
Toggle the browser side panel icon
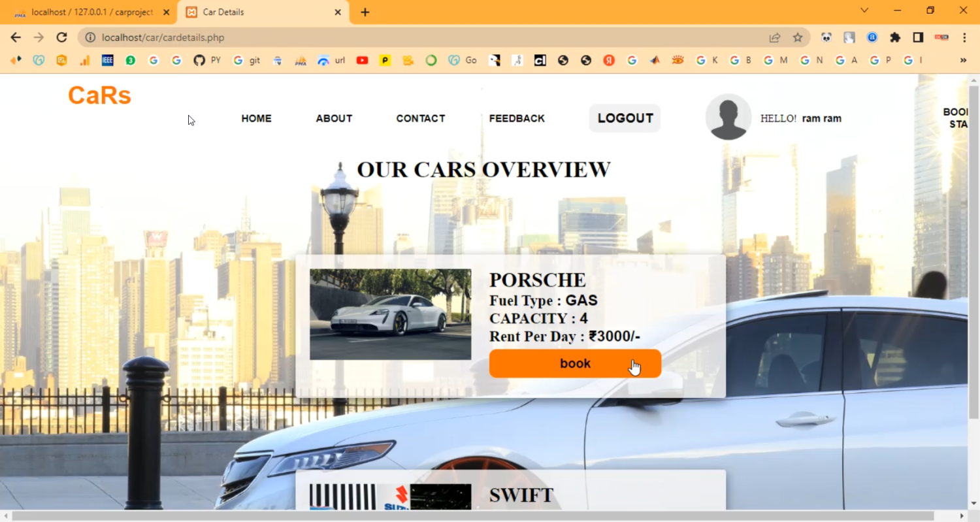tap(918, 37)
